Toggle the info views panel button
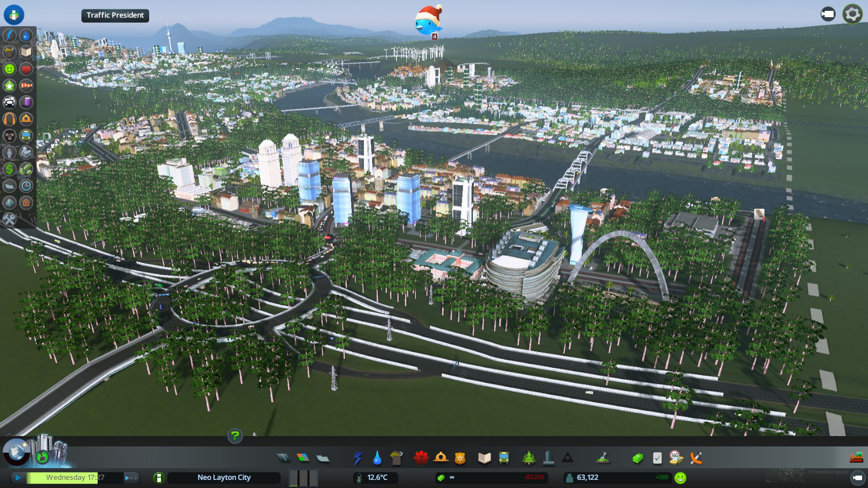Screen dimensions: 868x488 14,14
